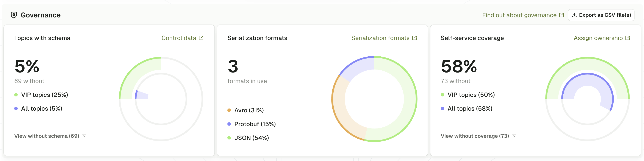Viewport: 644px width, 161px height.
Task: Click the arrow icon beside View without coverage
Action: [x=514, y=136]
